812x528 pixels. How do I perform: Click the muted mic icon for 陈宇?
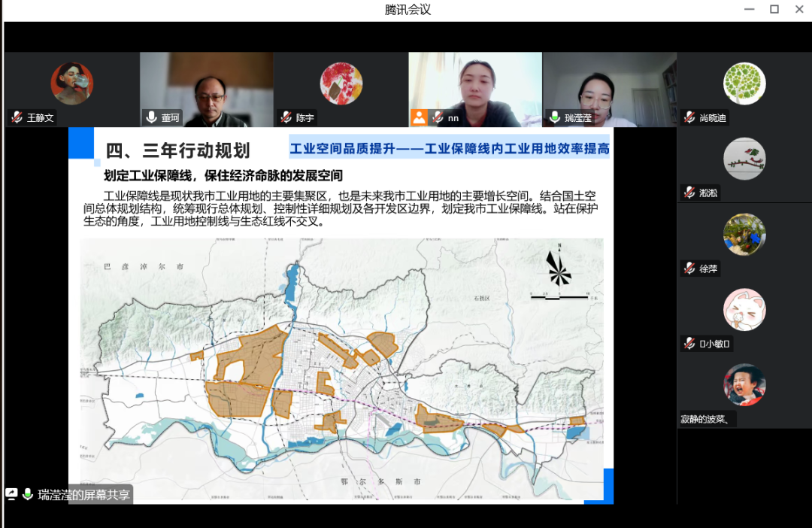[286, 117]
